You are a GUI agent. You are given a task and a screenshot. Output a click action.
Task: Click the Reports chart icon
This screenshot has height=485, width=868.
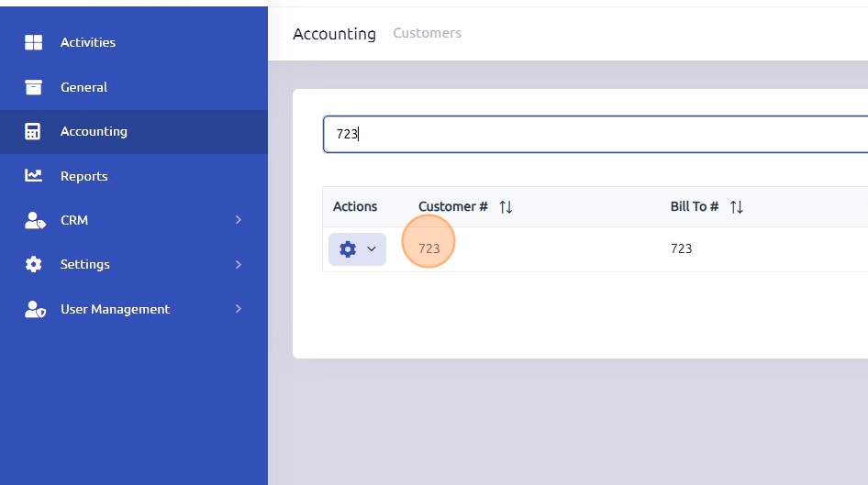pyautogui.click(x=34, y=176)
